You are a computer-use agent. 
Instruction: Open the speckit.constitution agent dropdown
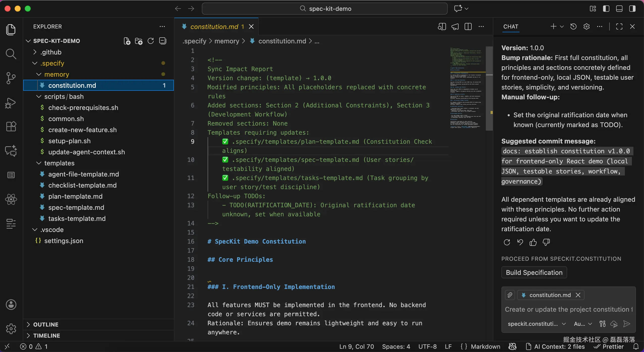tap(537, 324)
